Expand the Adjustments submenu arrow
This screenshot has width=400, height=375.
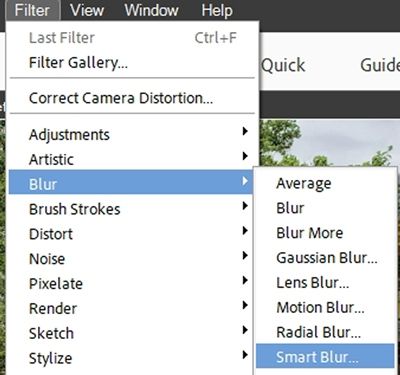[x=245, y=131]
